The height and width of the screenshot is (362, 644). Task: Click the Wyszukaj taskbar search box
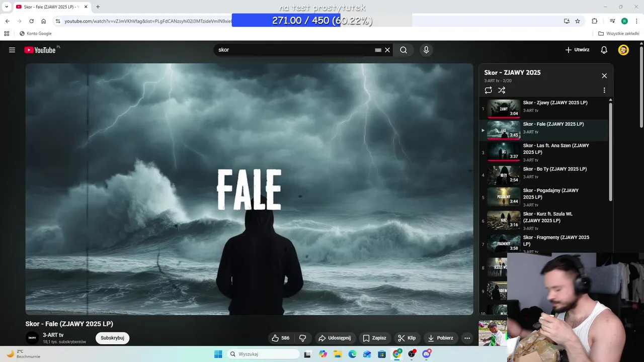point(263,354)
